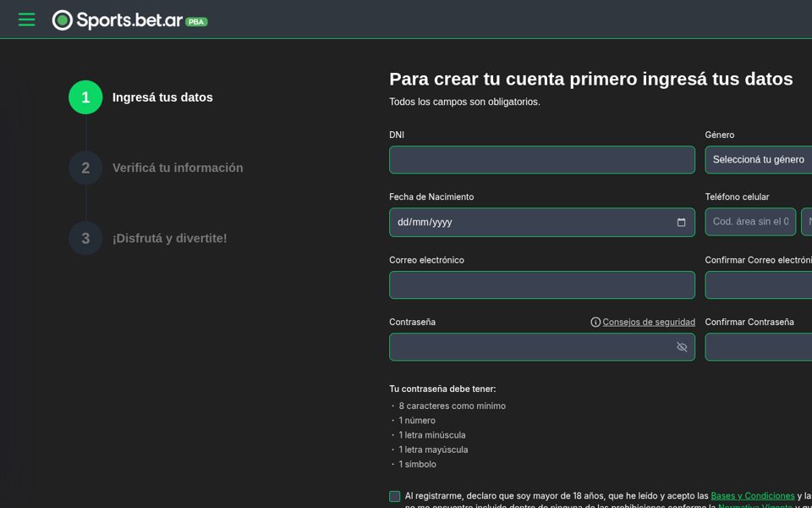Click step 1 circle Ingresá tus datos
This screenshot has width=812, height=508.
(85, 97)
